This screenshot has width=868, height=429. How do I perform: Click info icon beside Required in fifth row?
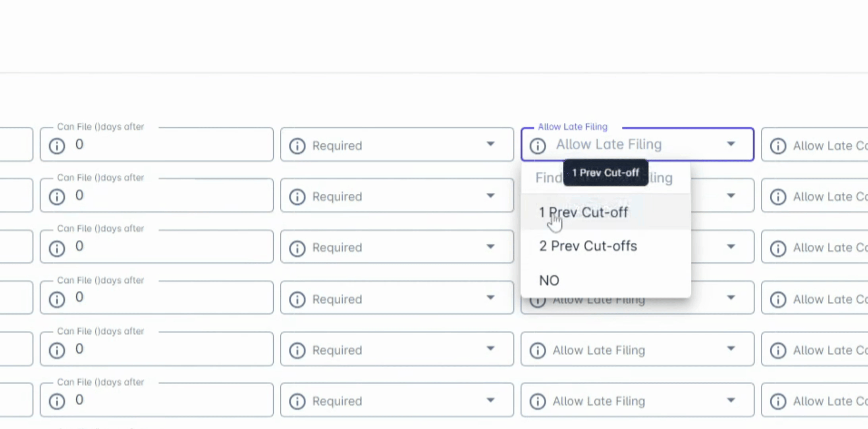point(297,350)
